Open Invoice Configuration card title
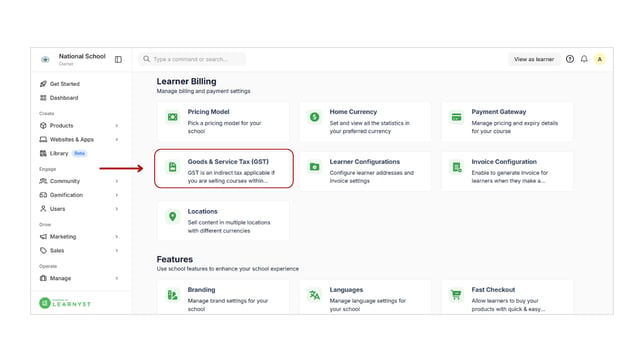The width and height of the screenshot is (644, 362). (504, 161)
